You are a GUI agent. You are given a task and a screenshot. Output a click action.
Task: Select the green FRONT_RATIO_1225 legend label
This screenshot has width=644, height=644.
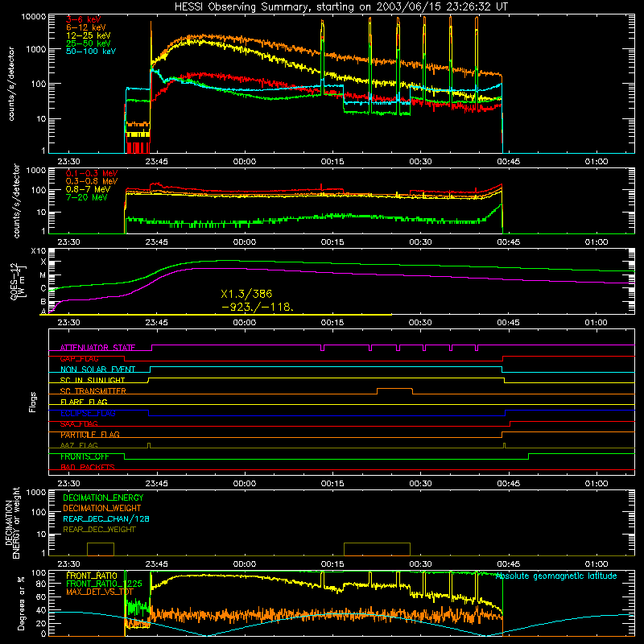point(104,584)
